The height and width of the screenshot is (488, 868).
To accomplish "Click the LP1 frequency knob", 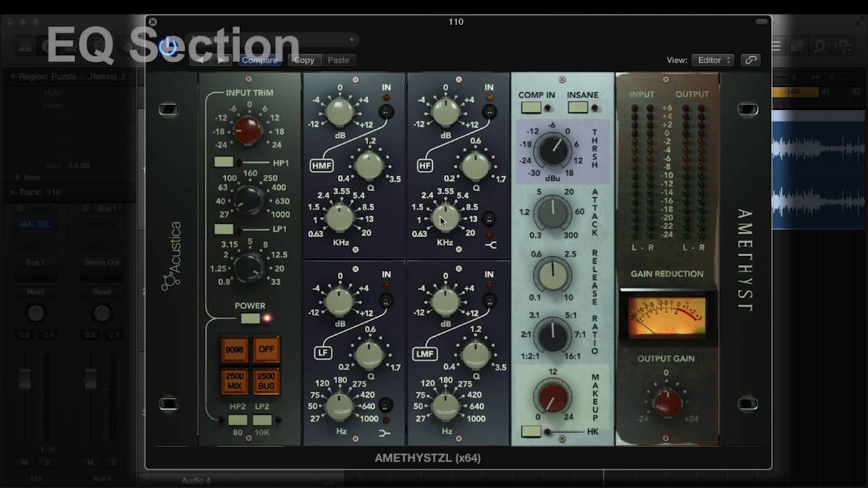I will point(249,266).
